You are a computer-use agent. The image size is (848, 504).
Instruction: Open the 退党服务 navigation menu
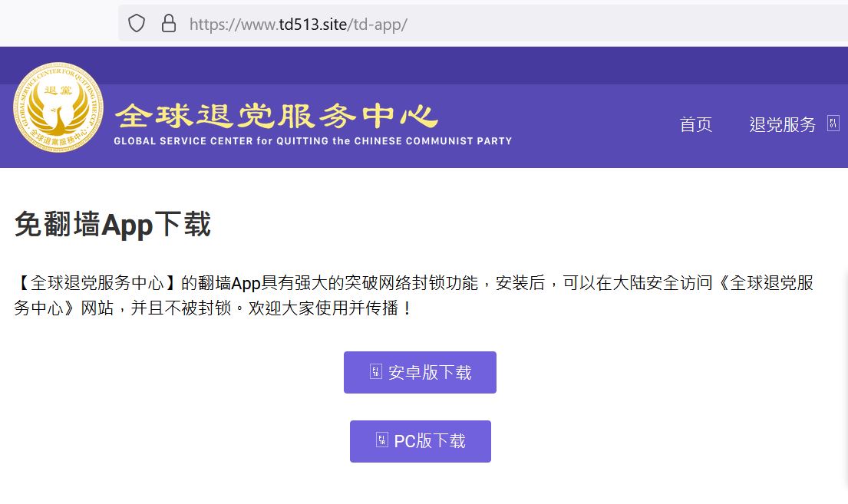781,124
